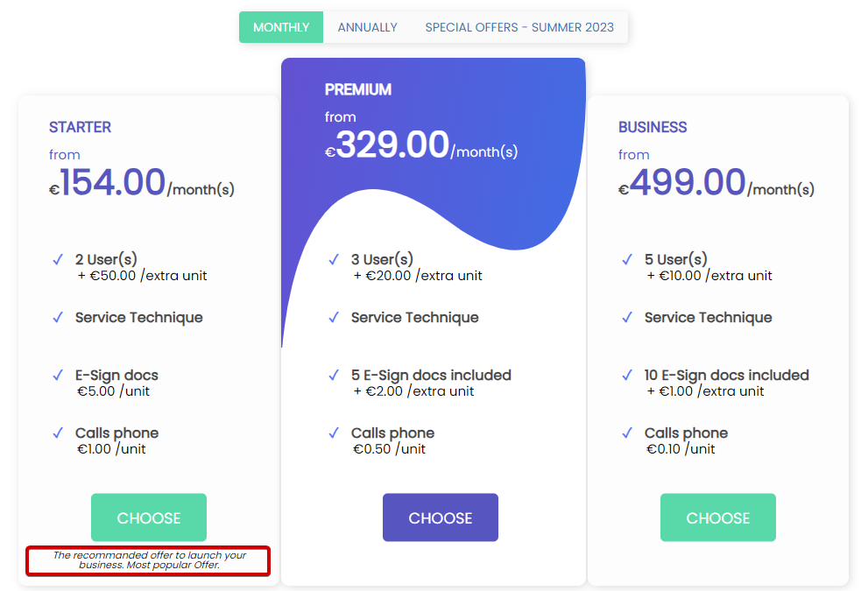Switch to the Monthly billing tab
868x591 pixels.
(x=281, y=27)
